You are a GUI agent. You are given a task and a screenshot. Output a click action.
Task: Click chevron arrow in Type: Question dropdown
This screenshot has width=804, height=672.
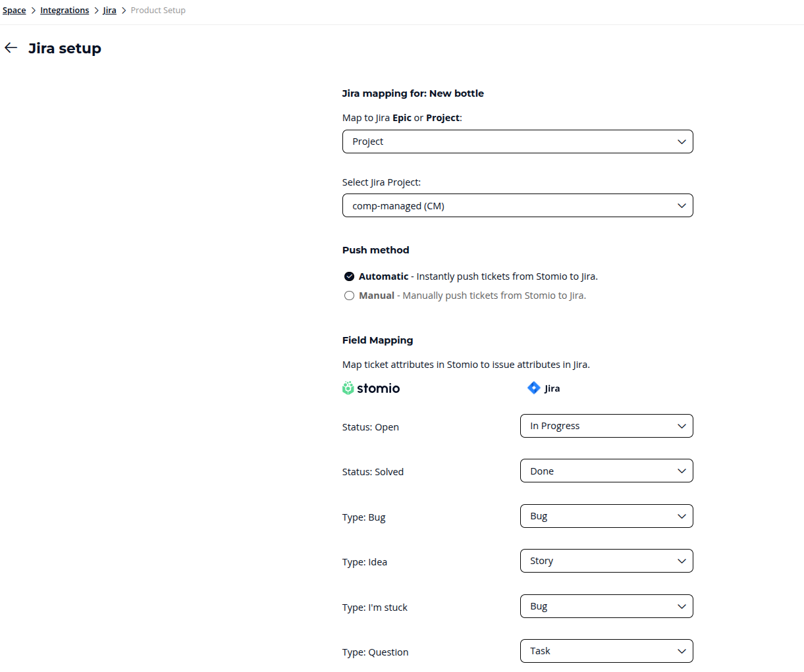(x=682, y=652)
